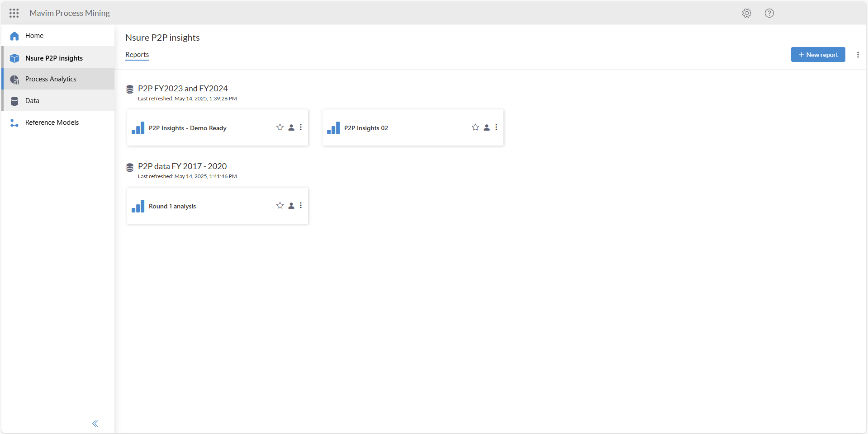Open more options for Round 1 analysis
This screenshot has width=868, height=434.
click(301, 206)
